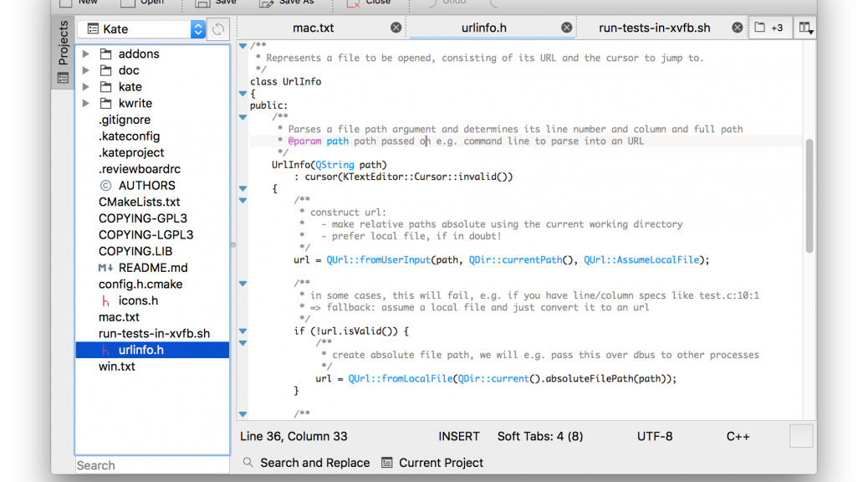Expand the addons folder
The image size is (868, 482).
click(x=85, y=54)
